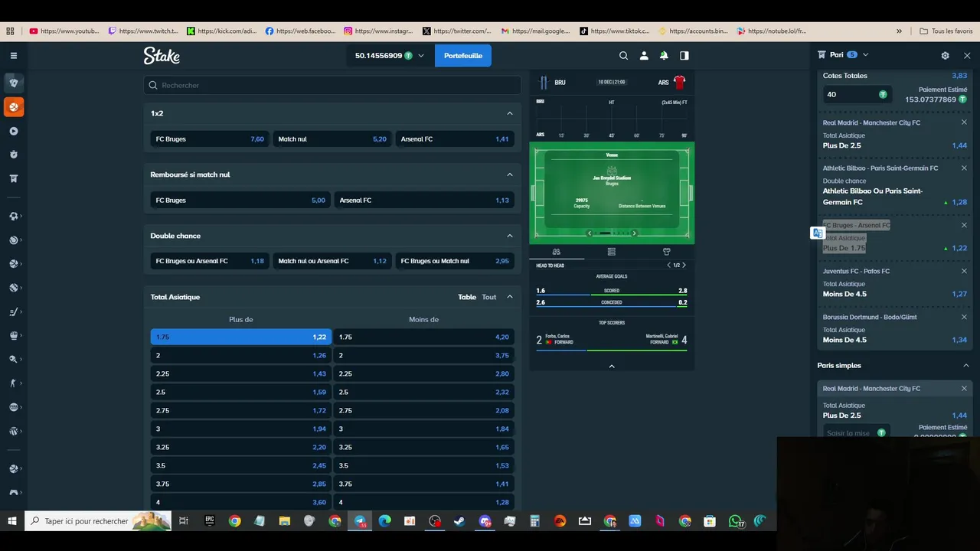Close the bet slip panel
Image resolution: width=980 pixels, height=551 pixels.
point(967,55)
